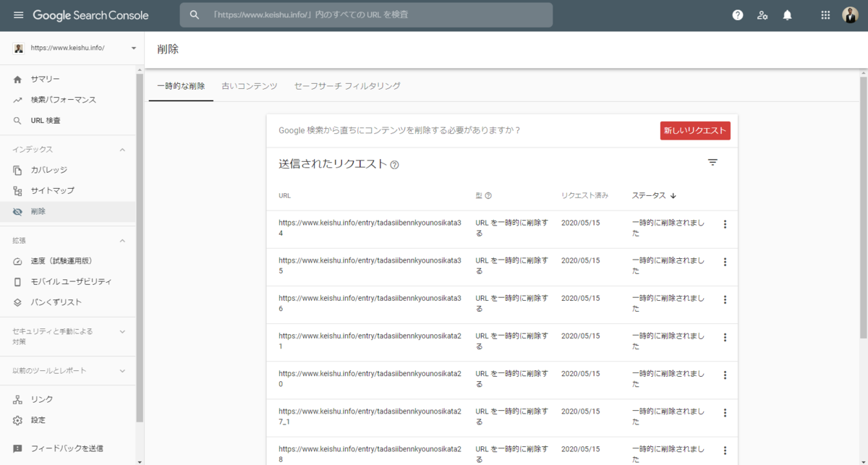Open the property selector https://www.keishu.info/
The height and width of the screenshot is (465, 868).
75,48
